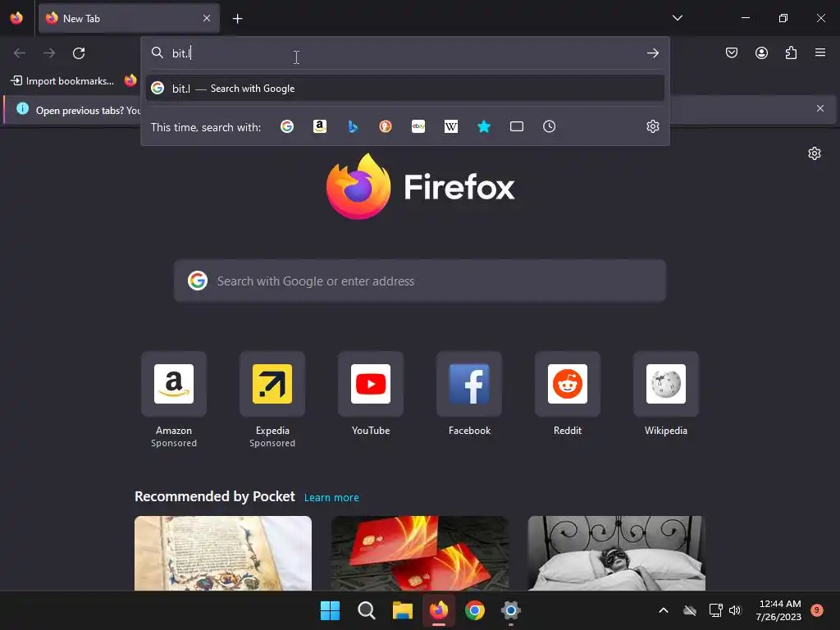
Task: Click Search with Google page search box
Action: point(420,281)
